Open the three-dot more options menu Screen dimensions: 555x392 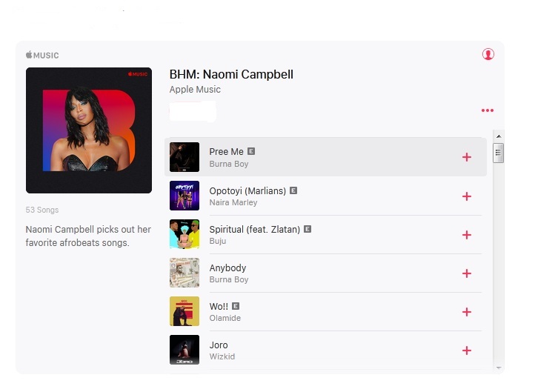(488, 110)
